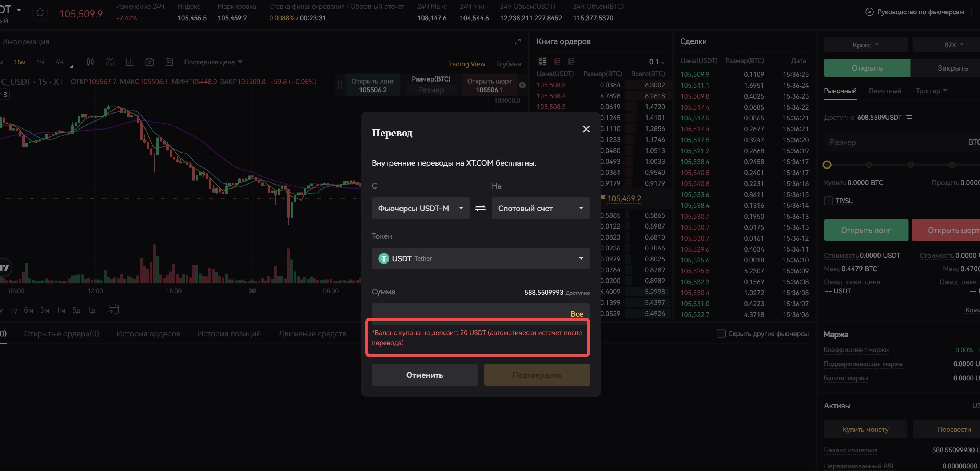Image resolution: width=980 pixels, height=471 pixels.
Task: Open the История ордеров tab
Action: pos(148,333)
